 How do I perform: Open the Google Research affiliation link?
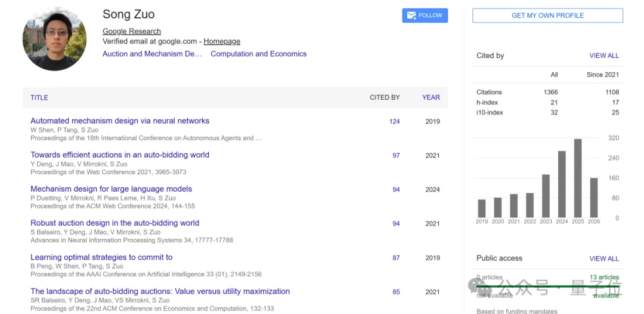pos(132,31)
